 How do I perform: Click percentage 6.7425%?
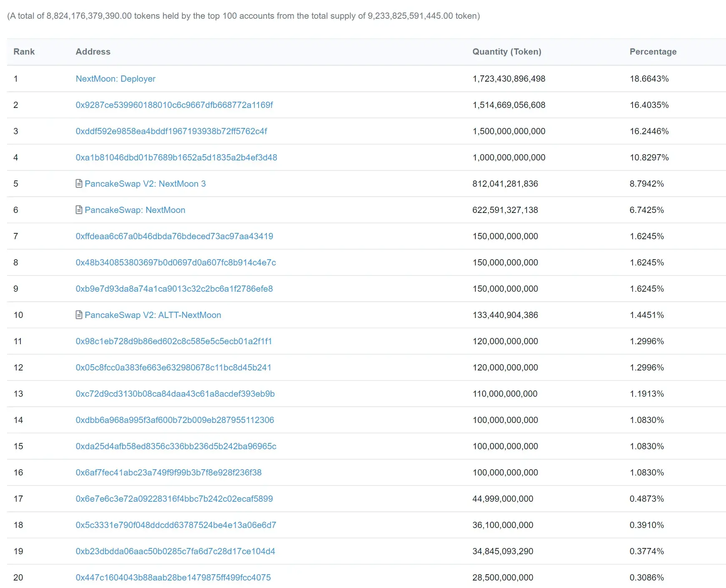tap(647, 210)
